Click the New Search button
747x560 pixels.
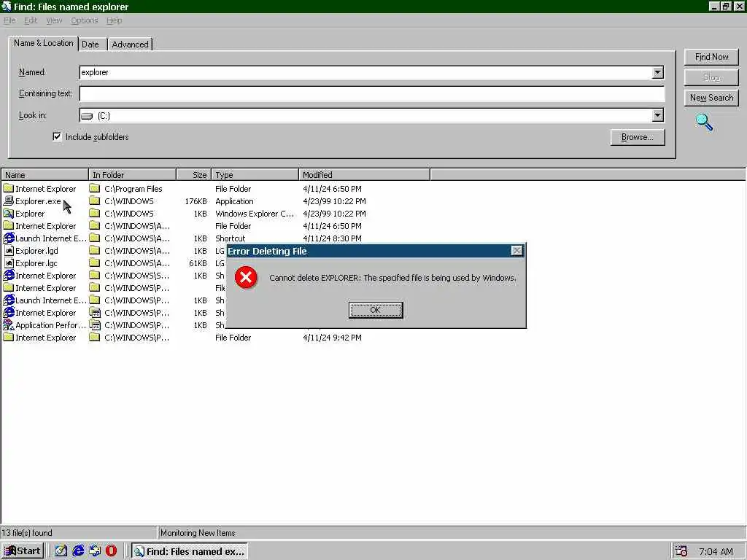click(x=711, y=98)
